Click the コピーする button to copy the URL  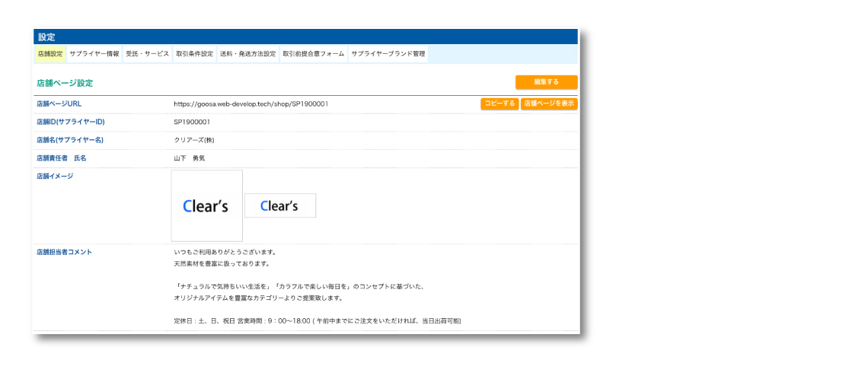pos(499,104)
